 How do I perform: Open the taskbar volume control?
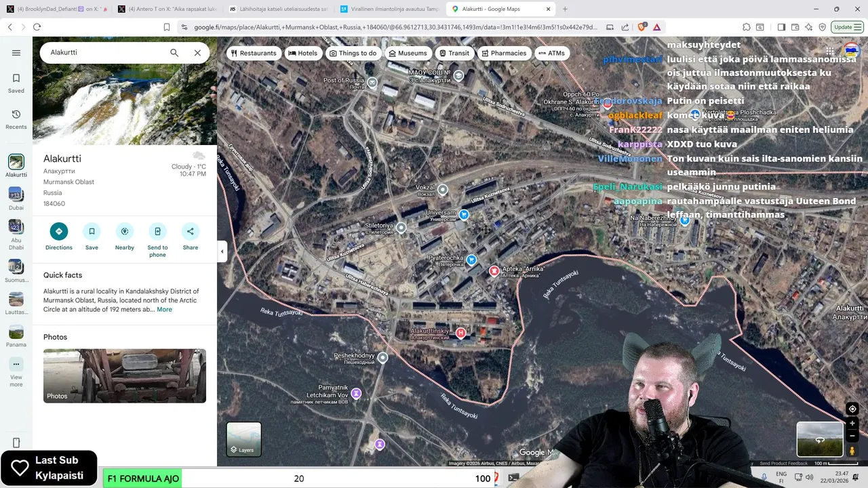pyautogui.click(x=809, y=477)
